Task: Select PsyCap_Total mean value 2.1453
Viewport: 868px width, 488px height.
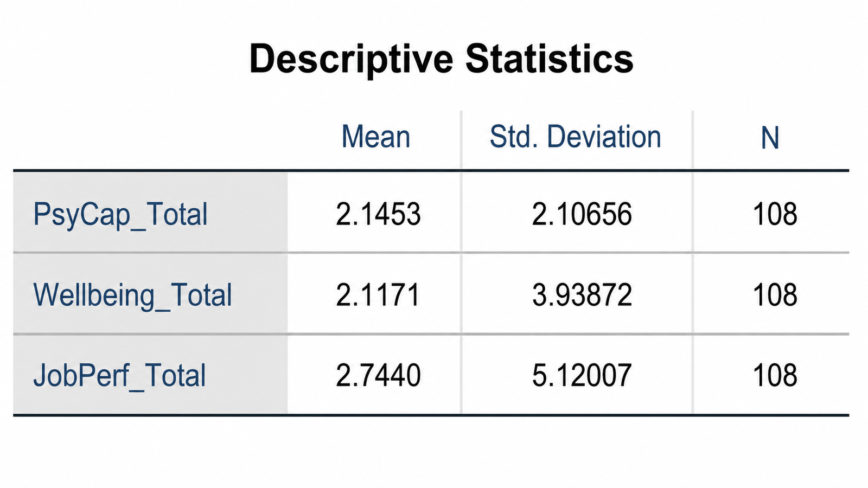Action: pyautogui.click(x=378, y=214)
